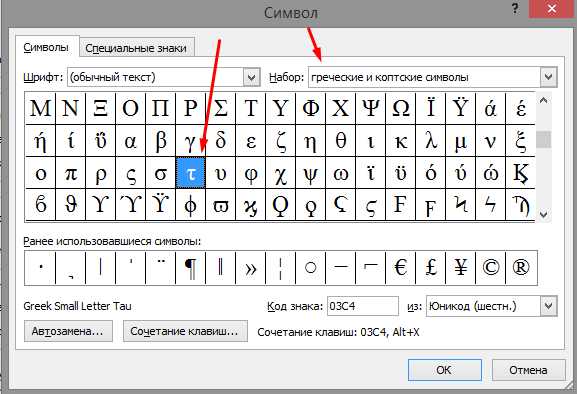The width and height of the screenshot is (577, 394).
Task: Select the small eta η symbol
Action: tap(311, 141)
